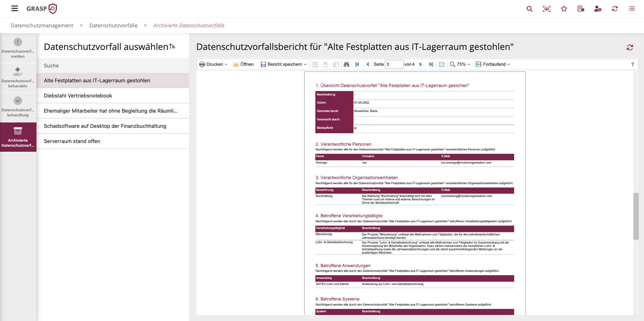
Task: Open user settings icon in header
Action: (x=598, y=9)
